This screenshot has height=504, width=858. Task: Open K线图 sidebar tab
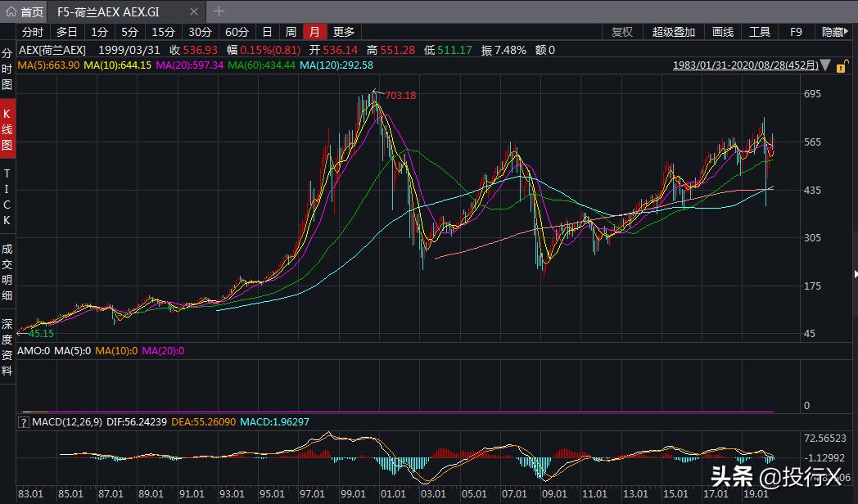click(x=7, y=129)
